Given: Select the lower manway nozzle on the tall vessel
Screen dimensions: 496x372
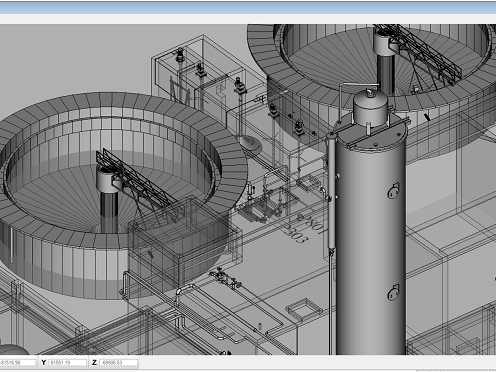Looking at the screenshot, I should (x=393, y=292).
